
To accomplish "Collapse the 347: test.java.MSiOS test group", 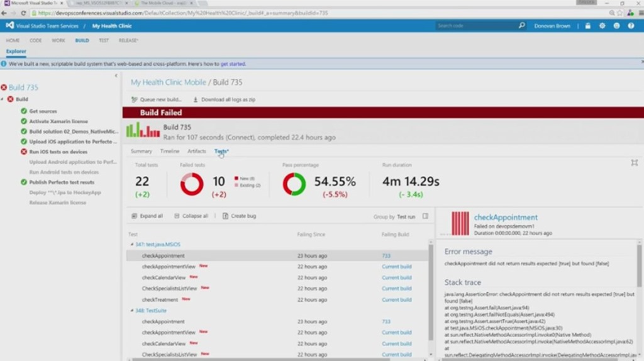I will click(131, 245).
